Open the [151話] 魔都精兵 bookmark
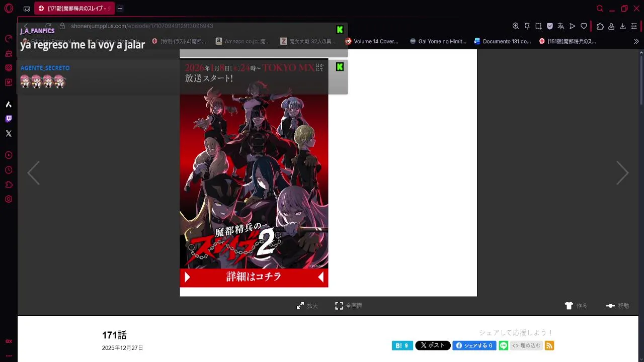 [x=568, y=42]
